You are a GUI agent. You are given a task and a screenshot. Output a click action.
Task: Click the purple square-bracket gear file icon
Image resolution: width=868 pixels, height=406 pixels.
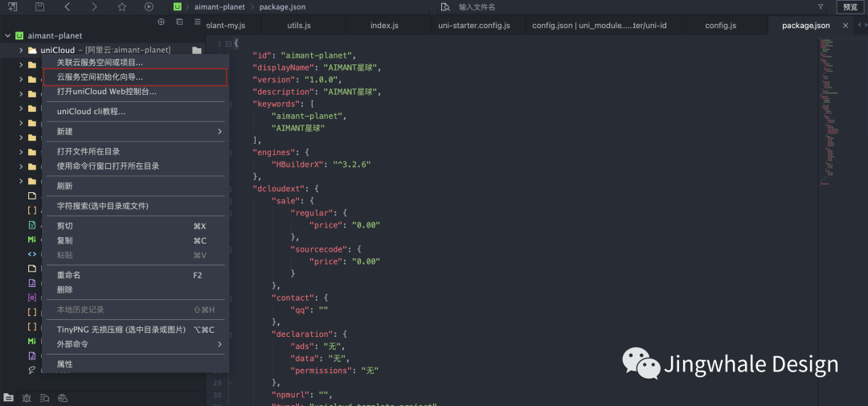click(x=32, y=297)
